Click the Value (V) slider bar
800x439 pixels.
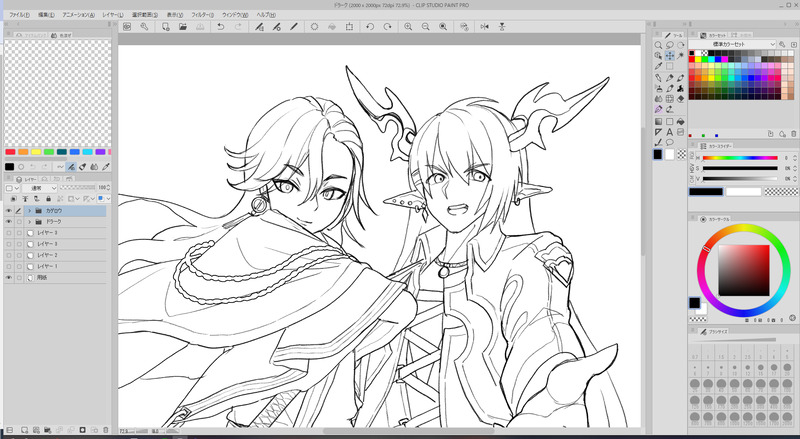740,179
